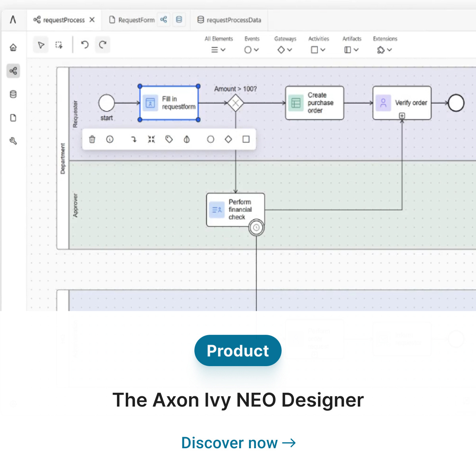Click the color drop icon in quick bar
This screenshot has width=476, height=476.
pos(187,139)
